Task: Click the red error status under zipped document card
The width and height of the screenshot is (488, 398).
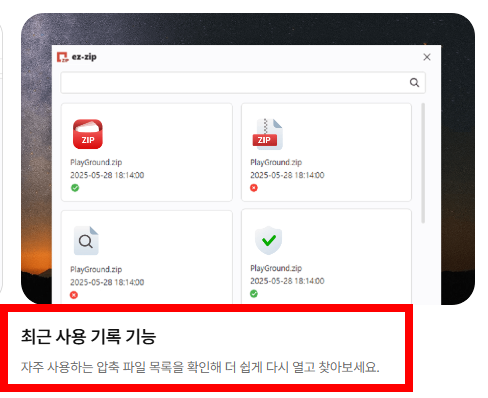Action: (254, 188)
